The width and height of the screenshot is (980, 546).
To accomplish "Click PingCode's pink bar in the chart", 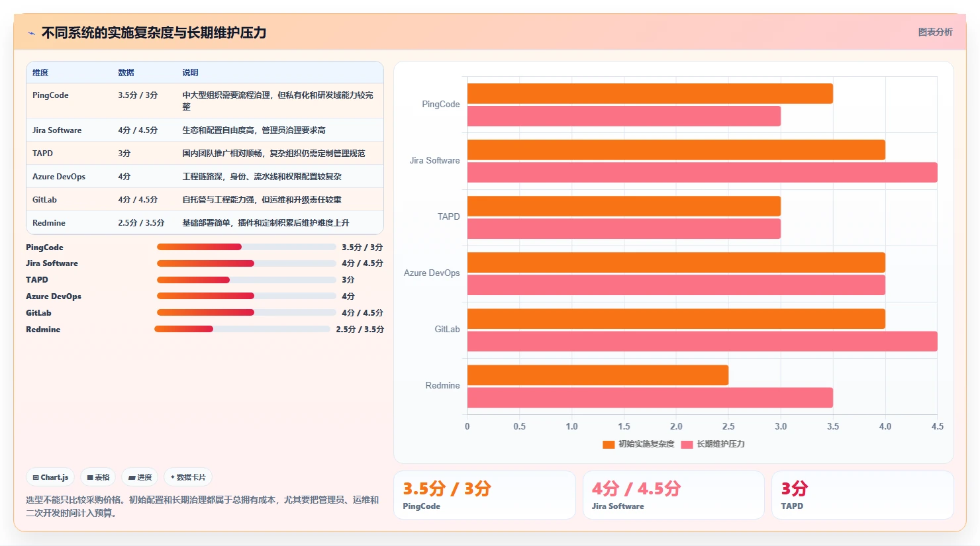I will coord(624,116).
